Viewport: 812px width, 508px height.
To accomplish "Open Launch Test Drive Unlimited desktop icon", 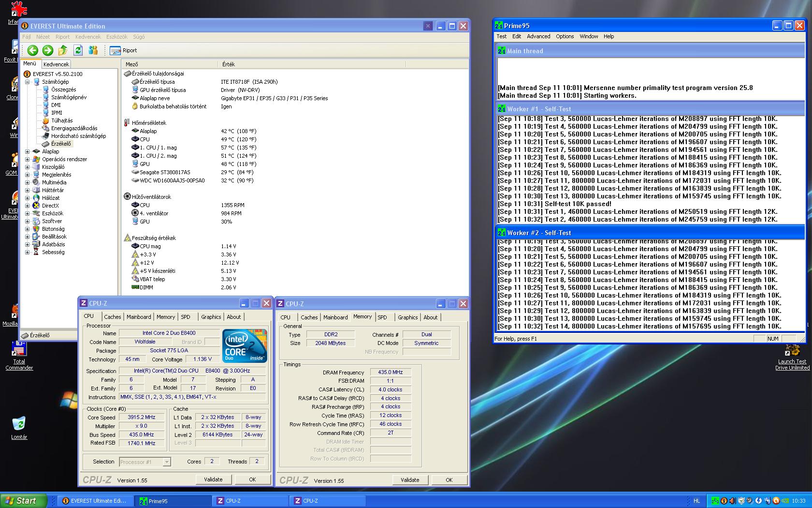I will coord(792,357).
